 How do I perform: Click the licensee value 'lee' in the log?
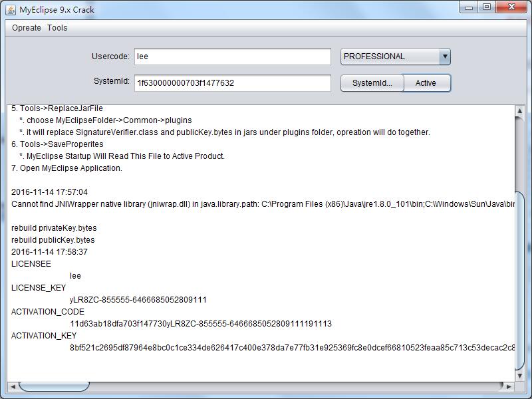click(75, 276)
